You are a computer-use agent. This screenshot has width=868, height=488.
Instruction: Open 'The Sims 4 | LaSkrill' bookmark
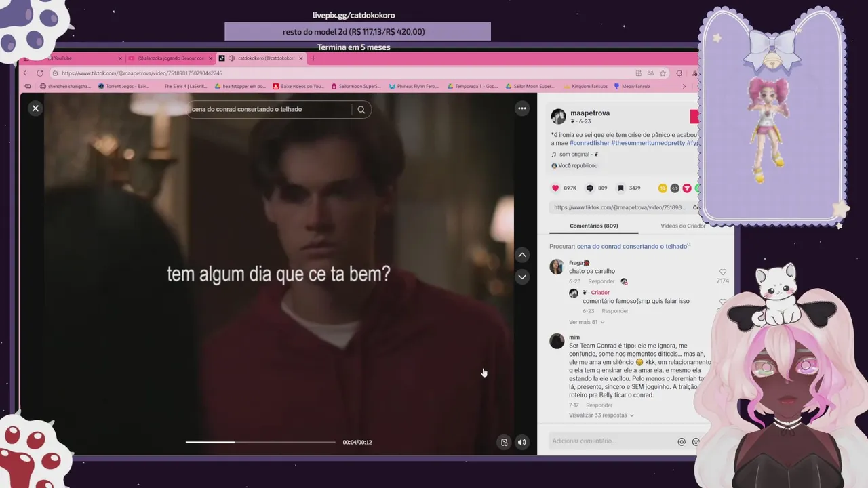(185, 87)
